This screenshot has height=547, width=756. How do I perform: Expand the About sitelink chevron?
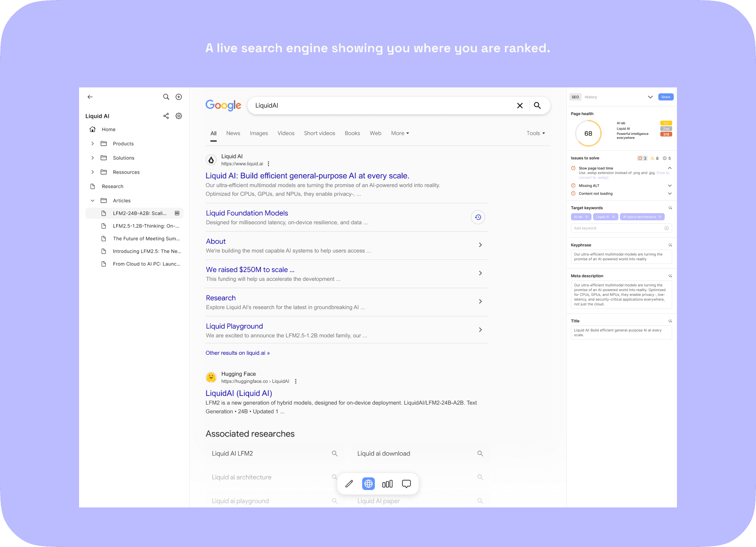tap(480, 245)
